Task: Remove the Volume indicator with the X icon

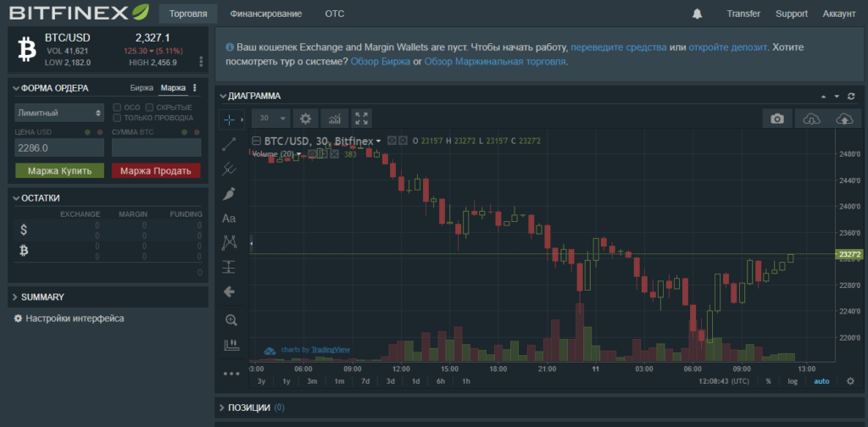Action: pos(334,153)
